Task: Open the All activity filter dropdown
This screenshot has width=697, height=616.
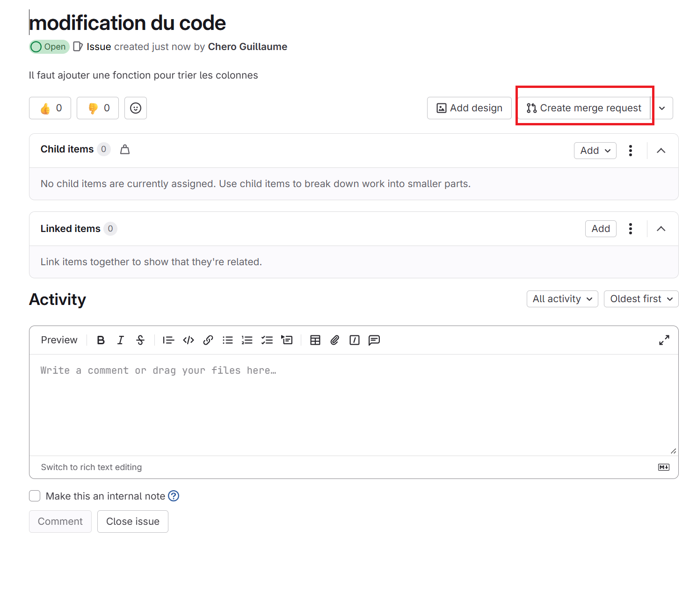Action: pyautogui.click(x=562, y=299)
